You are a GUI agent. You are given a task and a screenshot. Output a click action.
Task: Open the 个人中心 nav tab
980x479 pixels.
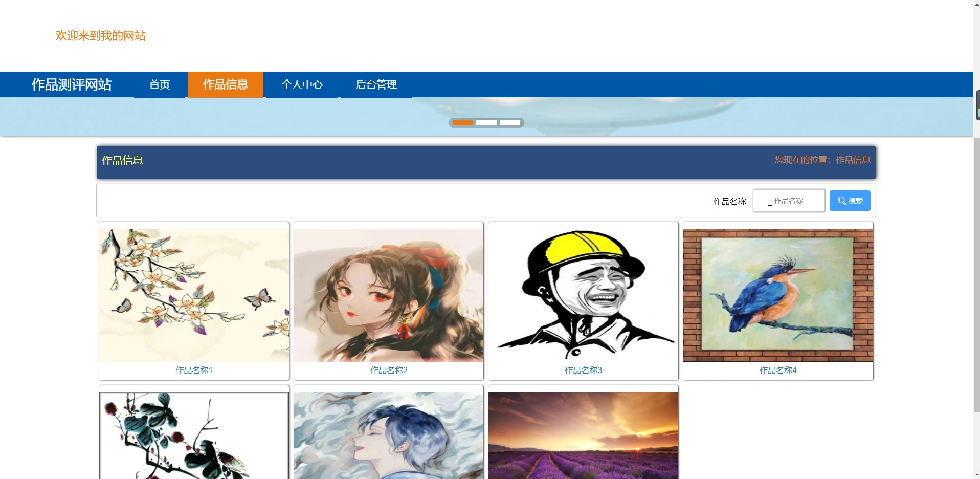pyautogui.click(x=302, y=84)
